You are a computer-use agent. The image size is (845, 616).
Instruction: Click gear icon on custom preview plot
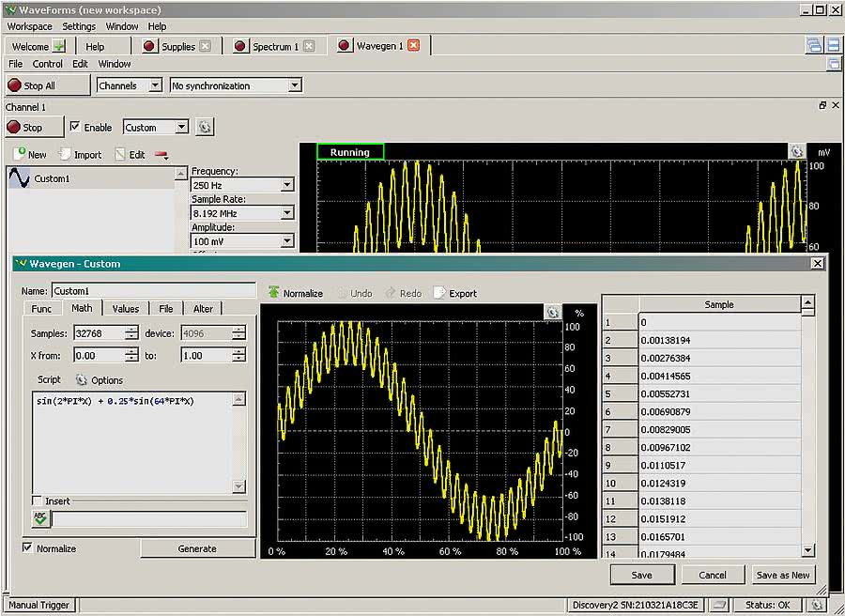(552, 313)
